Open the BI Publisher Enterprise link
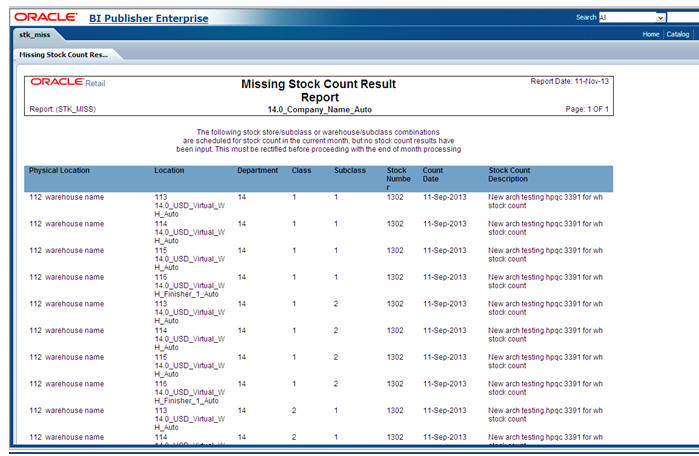 148,18
